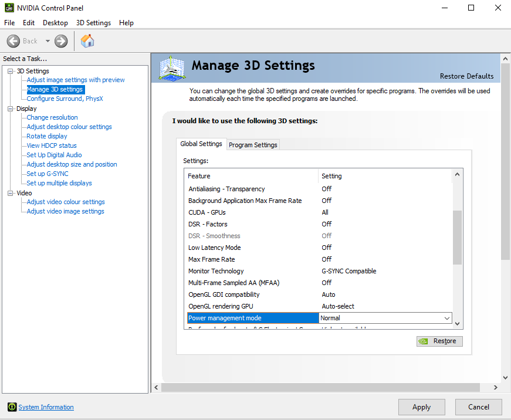Select the OpenGL GDI compatibility row
The image size is (511, 420).
coord(320,294)
